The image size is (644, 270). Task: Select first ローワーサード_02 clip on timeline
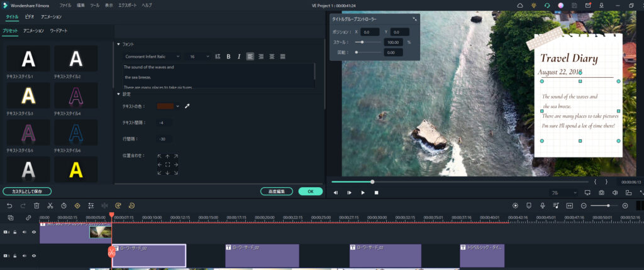[x=148, y=256]
